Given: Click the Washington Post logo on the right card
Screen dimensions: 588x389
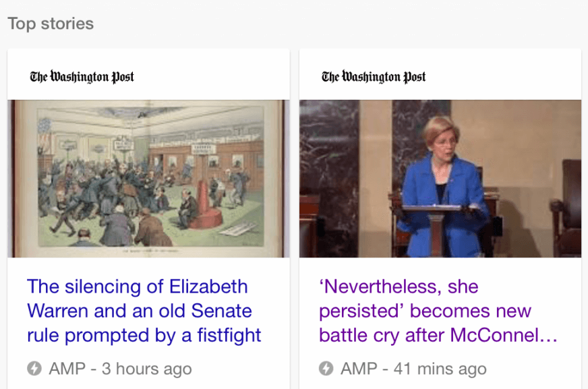Looking at the screenshot, I should pos(374,77).
